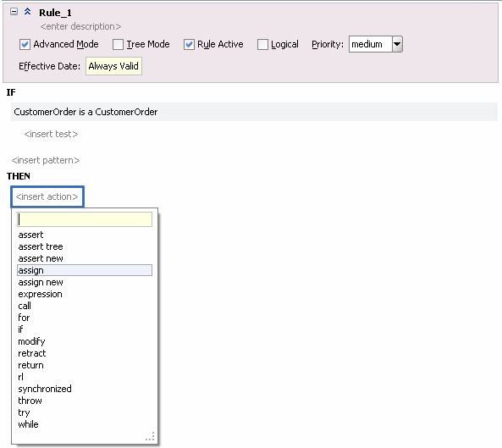The image size is (502, 448).
Task: Choose assert tree from the action list
Action: click(85, 246)
